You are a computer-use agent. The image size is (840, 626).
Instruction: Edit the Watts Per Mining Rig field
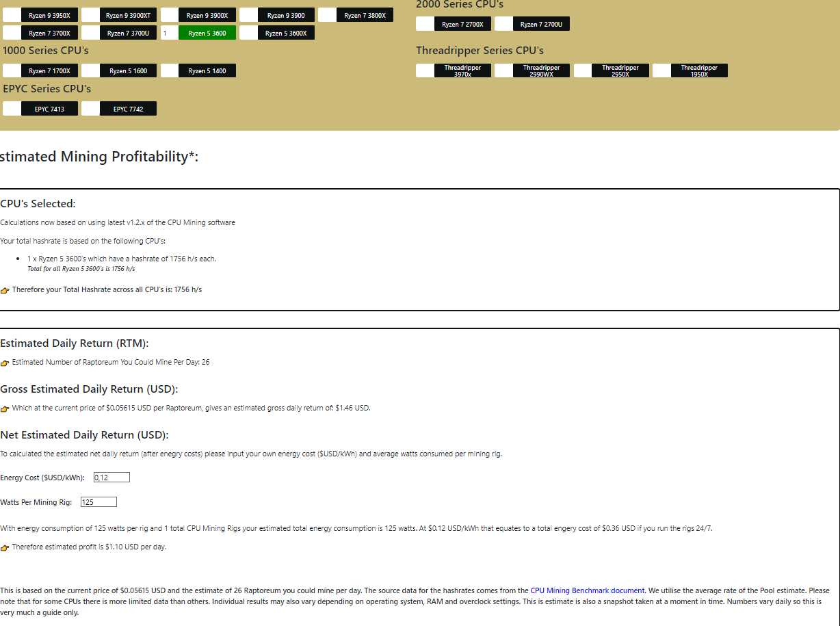click(99, 502)
